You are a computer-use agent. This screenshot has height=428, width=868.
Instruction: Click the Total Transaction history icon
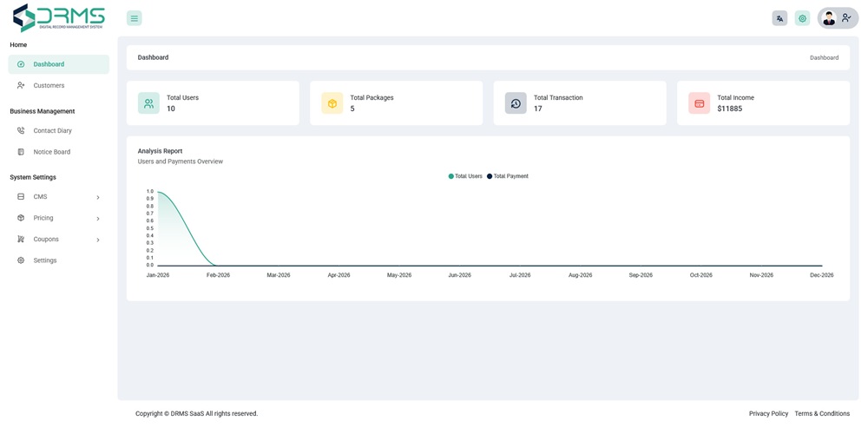(x=516, y=103)
